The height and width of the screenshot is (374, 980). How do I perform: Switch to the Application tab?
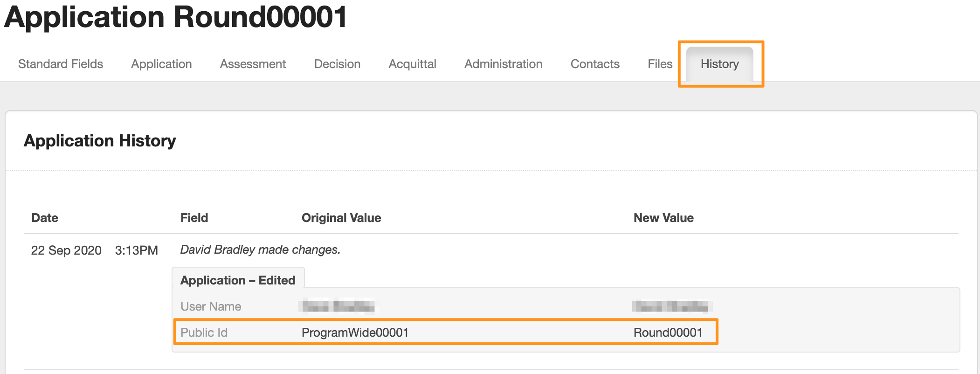point(161,64)
